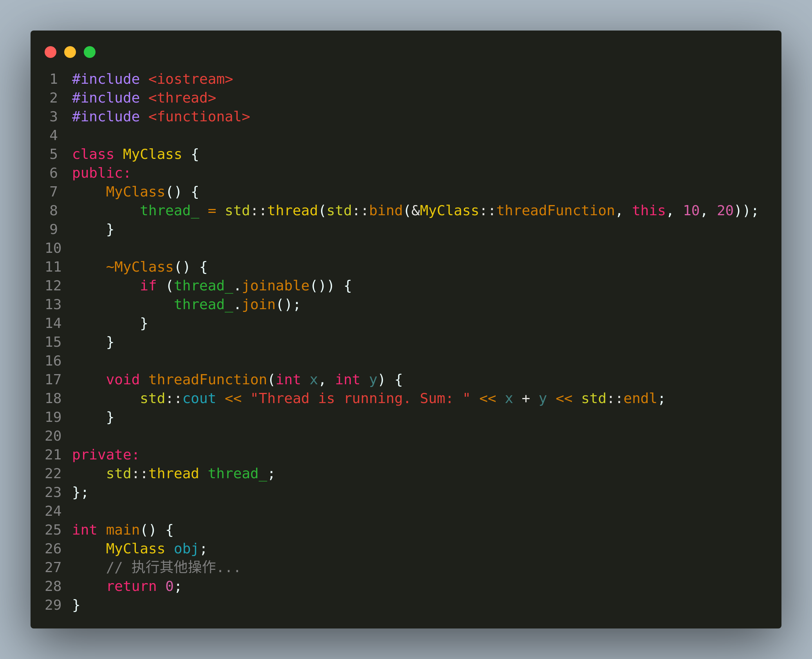Click 'MyClass()' constructor name on line 7
812x659 pixels.
144,192
